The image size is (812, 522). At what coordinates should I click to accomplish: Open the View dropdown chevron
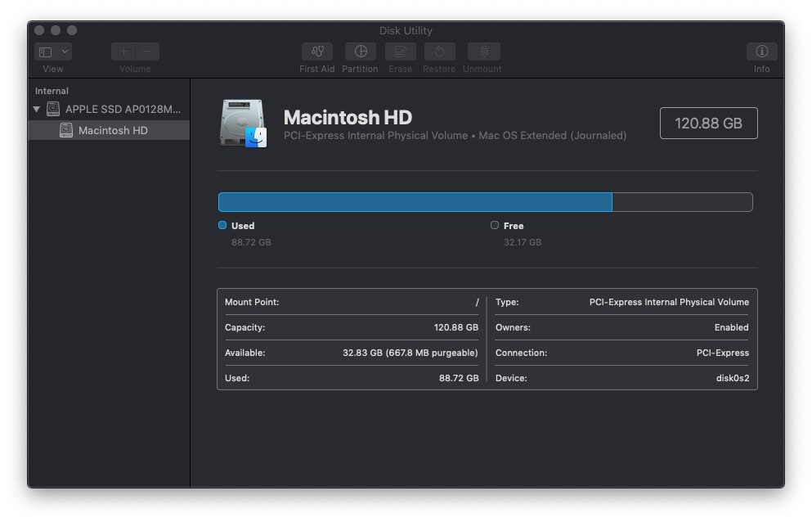click(65, 52)
